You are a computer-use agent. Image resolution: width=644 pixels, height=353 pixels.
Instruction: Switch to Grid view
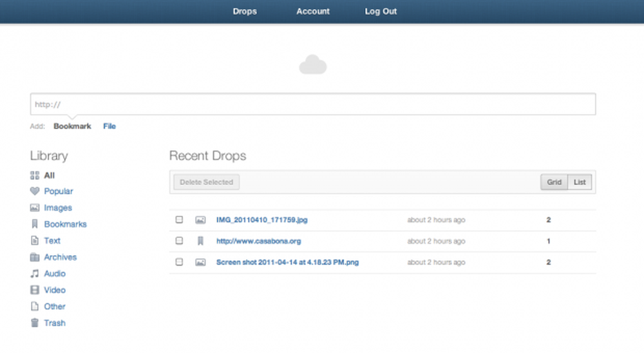(x=554, y=182)
